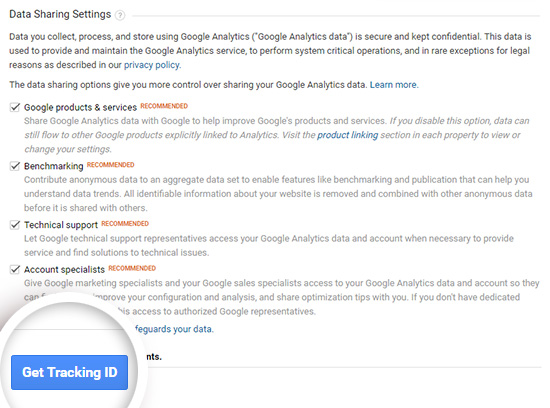The image size is (550, 408).
Task: Toggle the Technical support checkbox
Action: click(15, 225)
